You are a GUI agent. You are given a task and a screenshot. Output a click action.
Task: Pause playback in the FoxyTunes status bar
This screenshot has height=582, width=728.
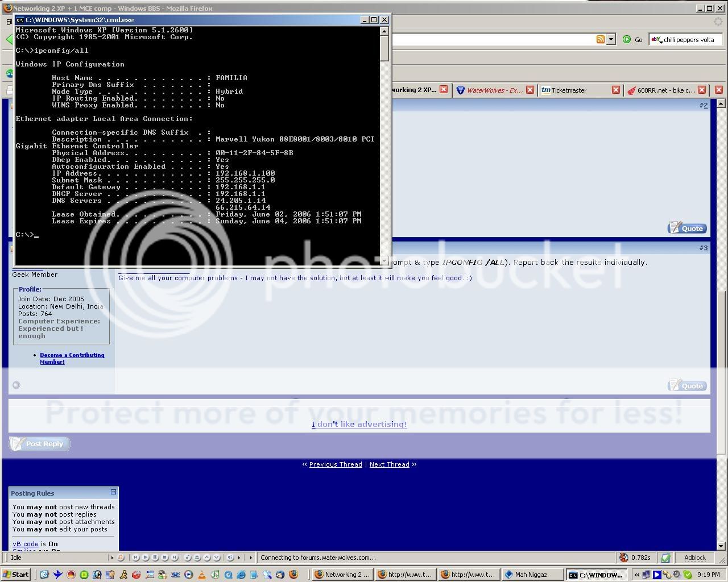click(155, 558)
